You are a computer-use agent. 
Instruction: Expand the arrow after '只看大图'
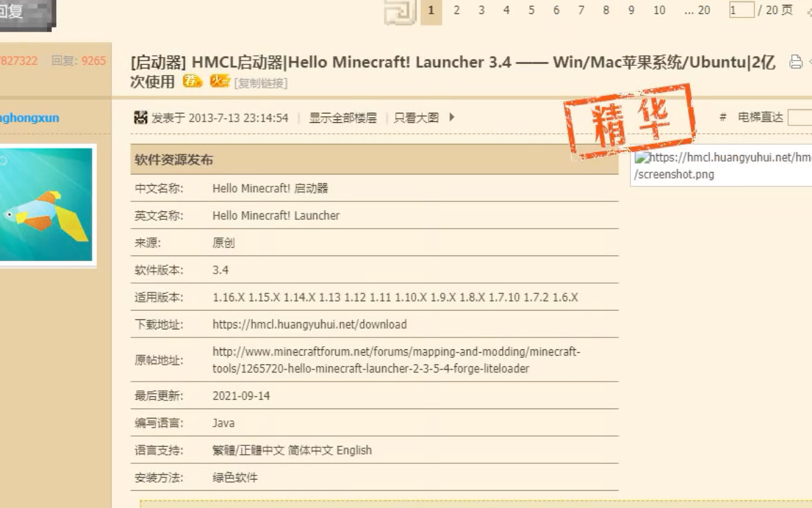pos(451,117)
